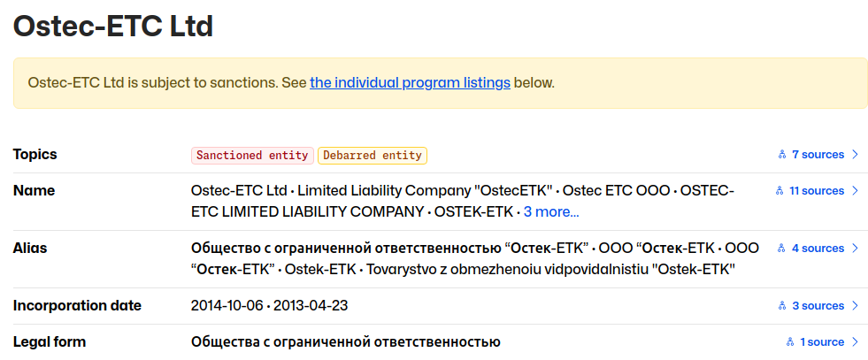Image resolution: width=868 pixels, height=360 pixels.
Task: Click the sources icon in Name row
Action: [x=780, y=191]
